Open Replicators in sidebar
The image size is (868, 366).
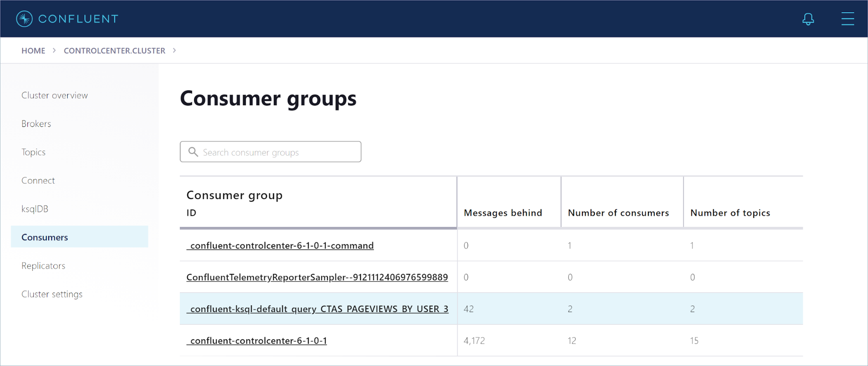tap(43, 266)
